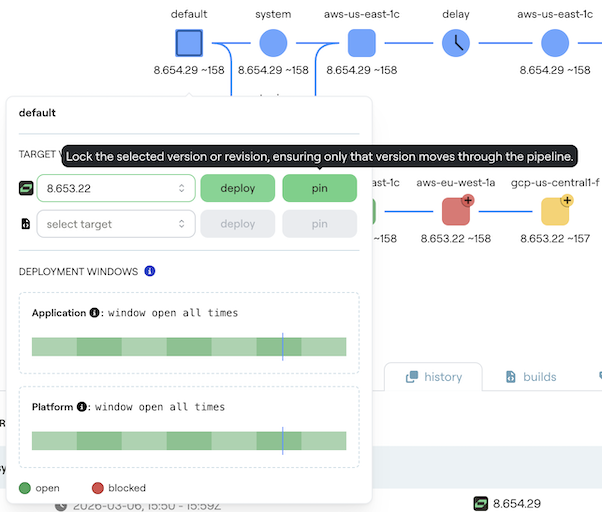Click the first aws-us-east-1c square node

(x=361, y=43)
